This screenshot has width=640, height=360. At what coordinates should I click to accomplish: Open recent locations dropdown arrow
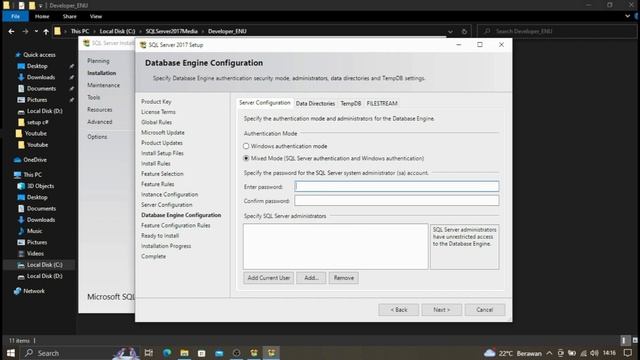36,31
